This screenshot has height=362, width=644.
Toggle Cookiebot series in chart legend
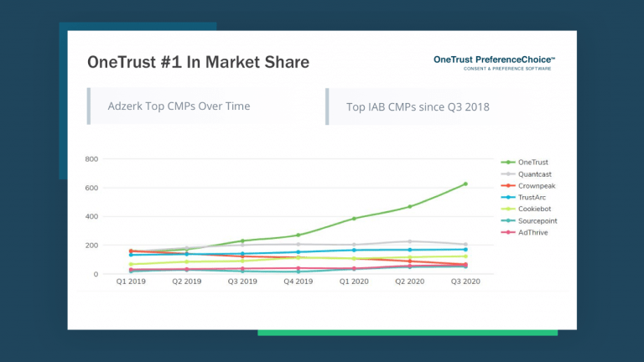(x=526, y=209)
